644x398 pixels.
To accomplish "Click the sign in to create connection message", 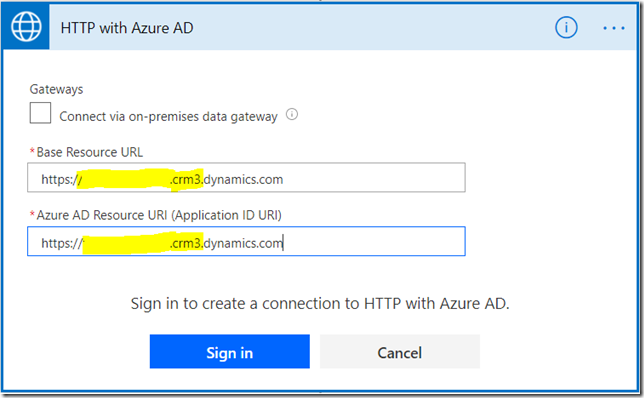I will click(x=320, y=304).
